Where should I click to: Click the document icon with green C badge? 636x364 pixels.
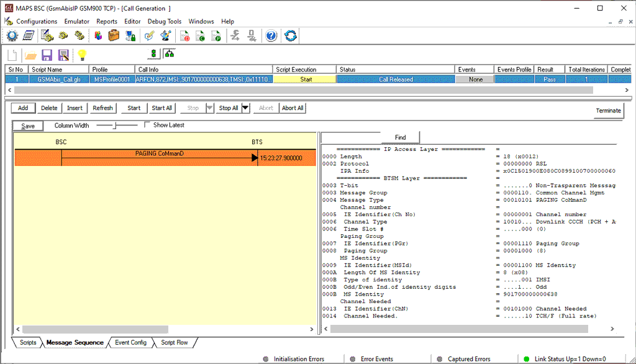point(201,35)
